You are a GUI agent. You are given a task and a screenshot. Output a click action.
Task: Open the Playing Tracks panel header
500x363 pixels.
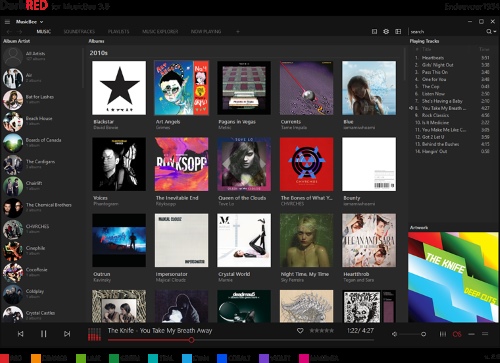pyautogui.click(x=424, y=41)
